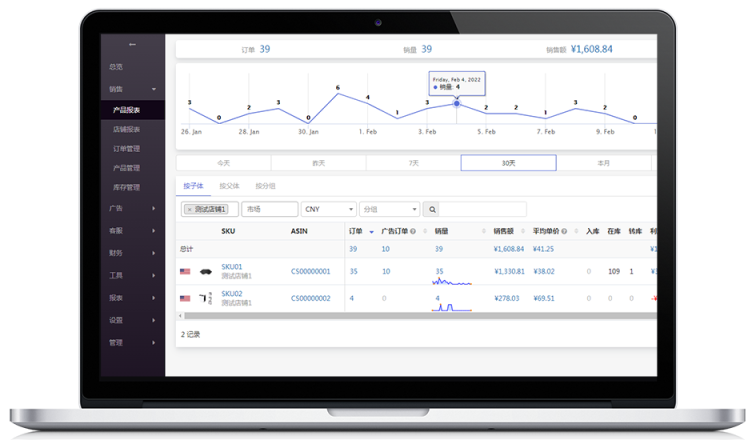Select the 今天 date range button

223,163
